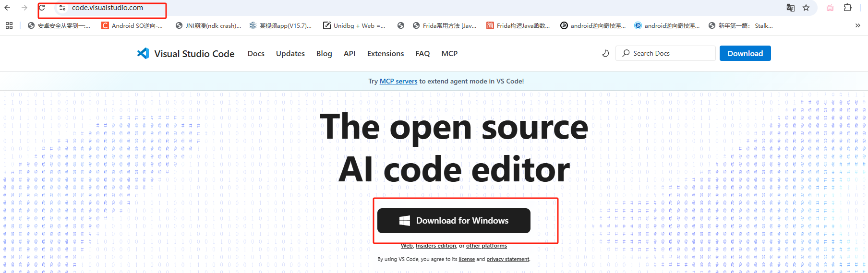The height and width of the screenshot is (273, 868).
Task: Click the blue Download button
Action: coord(745,53)
